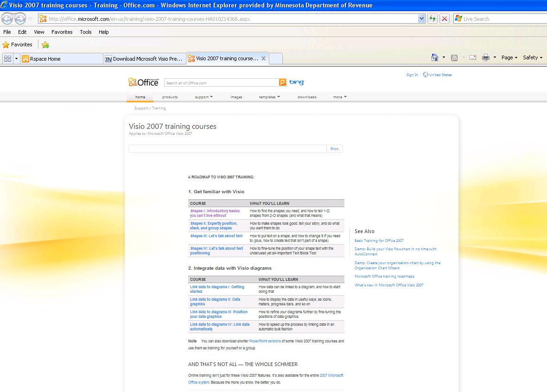Open the Tools menu
The width and height of the screenshot is (547, 392).
click(x=86, y=32)
